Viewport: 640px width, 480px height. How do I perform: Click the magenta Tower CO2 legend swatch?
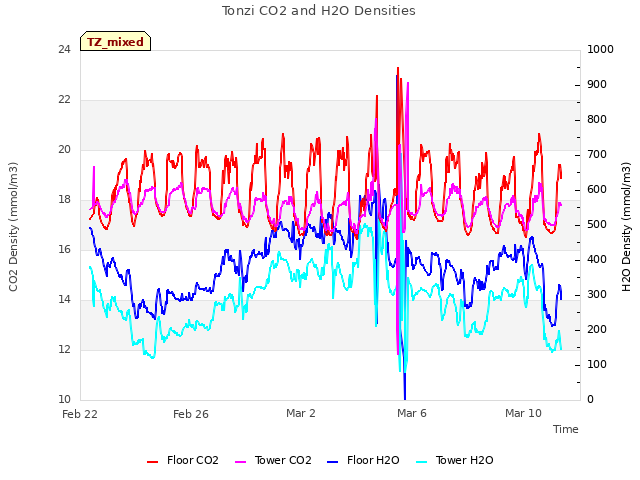coord(240,462)
